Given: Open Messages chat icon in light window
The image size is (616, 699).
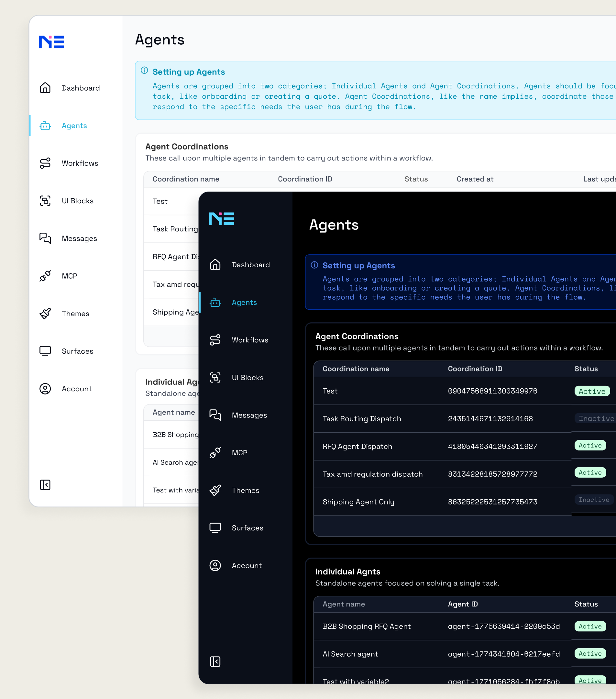Looking at the screenshot, I should (45, 239).
